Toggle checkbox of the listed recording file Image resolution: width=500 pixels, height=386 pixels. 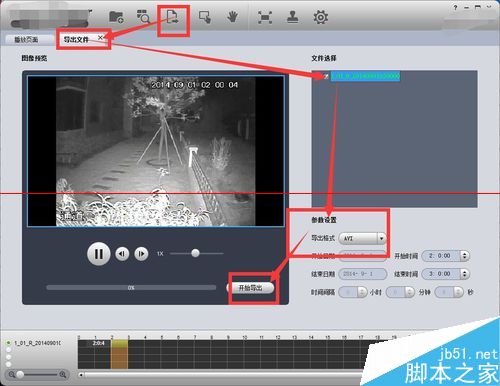pos(326,76)
